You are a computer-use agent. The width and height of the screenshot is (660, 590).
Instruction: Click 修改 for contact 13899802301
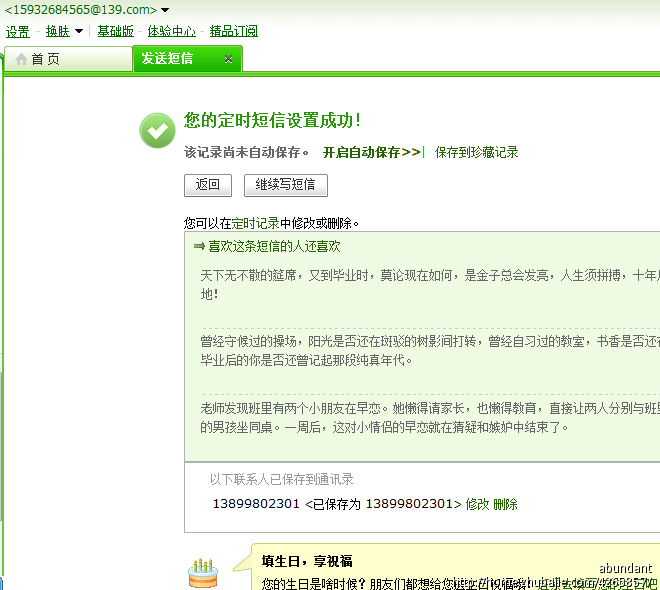[477, 504]
